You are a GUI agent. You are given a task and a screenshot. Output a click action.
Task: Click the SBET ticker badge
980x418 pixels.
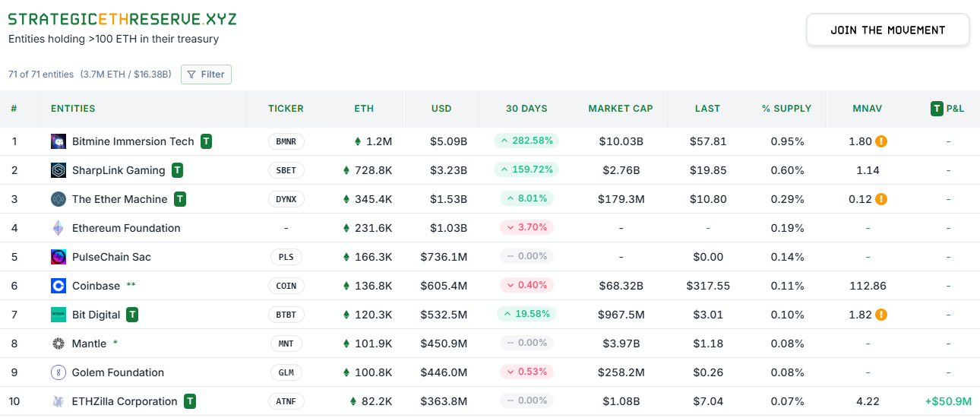click(x=286, y=170)
